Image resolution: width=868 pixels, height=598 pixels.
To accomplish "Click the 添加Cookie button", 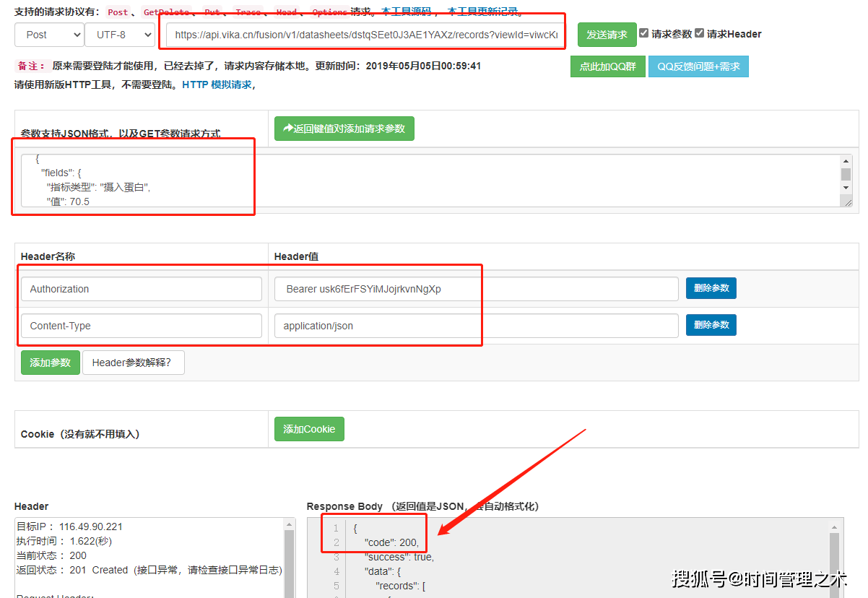I will (309, 429).
